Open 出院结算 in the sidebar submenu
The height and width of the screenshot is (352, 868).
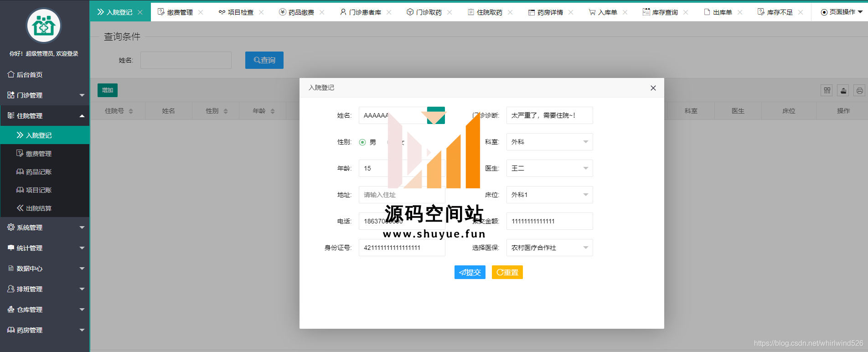[x=45, y=208]
